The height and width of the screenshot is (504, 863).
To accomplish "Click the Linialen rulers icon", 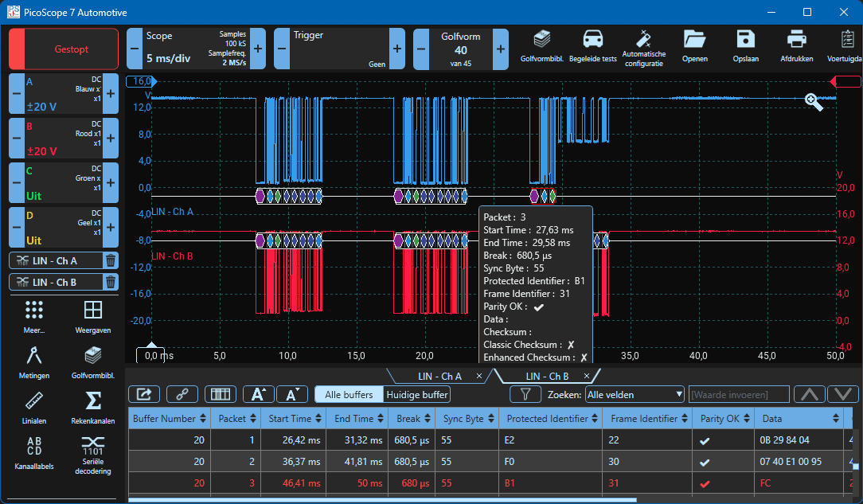I will [x=34, y=406].
